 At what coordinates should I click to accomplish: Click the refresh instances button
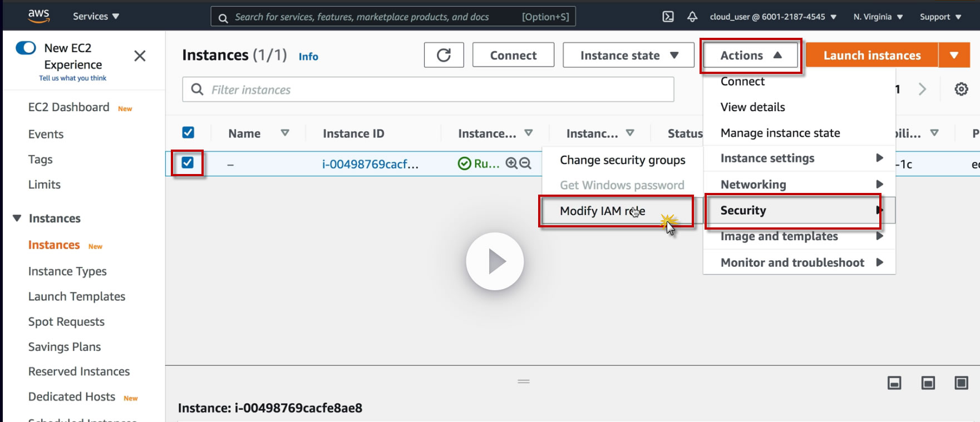444,55
